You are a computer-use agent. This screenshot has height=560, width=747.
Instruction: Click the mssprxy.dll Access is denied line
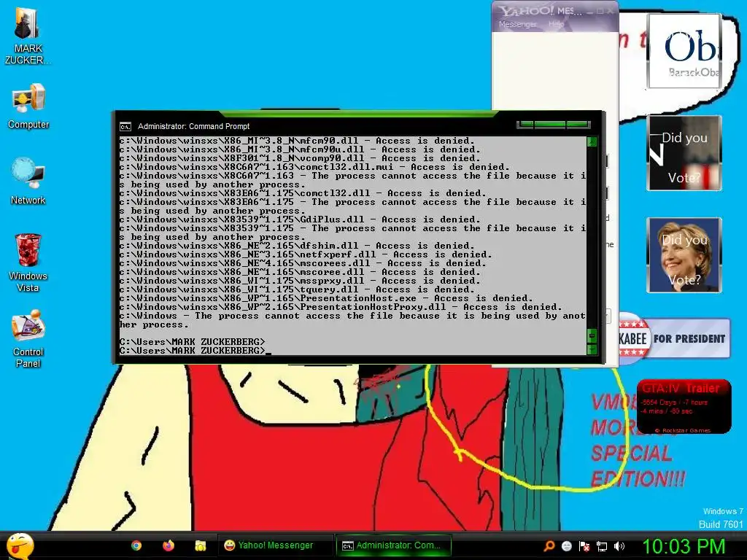coord(300,281)
